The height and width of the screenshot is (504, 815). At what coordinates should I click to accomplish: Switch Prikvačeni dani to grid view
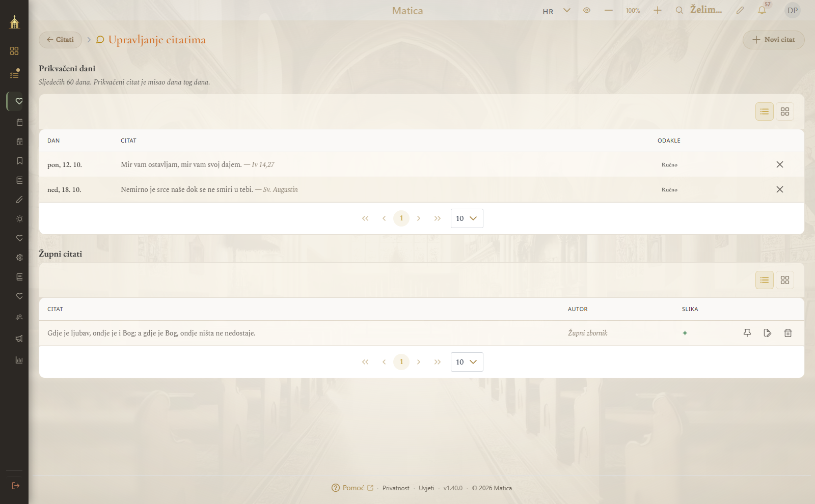785,111
